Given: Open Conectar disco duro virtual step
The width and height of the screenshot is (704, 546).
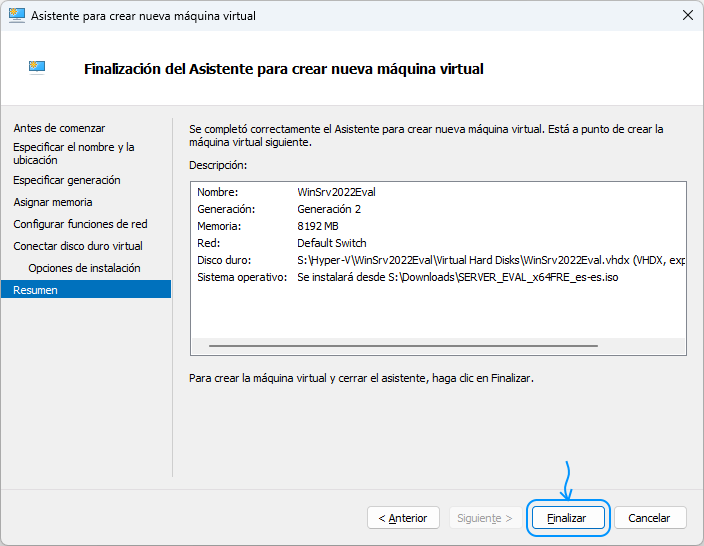Looking at the screenshot, I should point(78,246).
